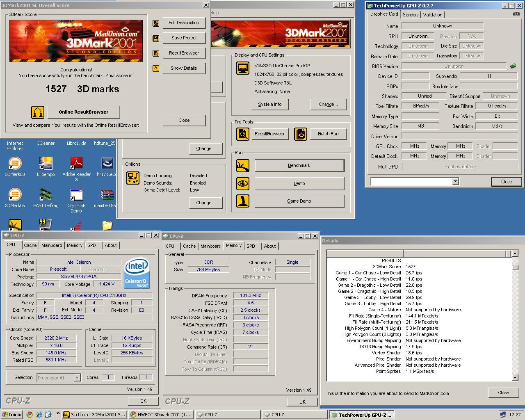Close the 3DMark score dialog via Close

(x=184, y=120)
